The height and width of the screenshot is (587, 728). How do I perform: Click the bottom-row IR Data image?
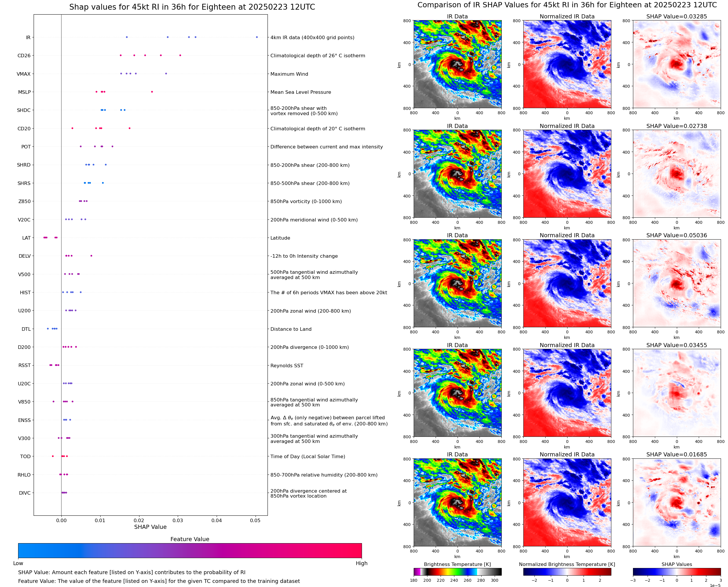coord(457,503)
